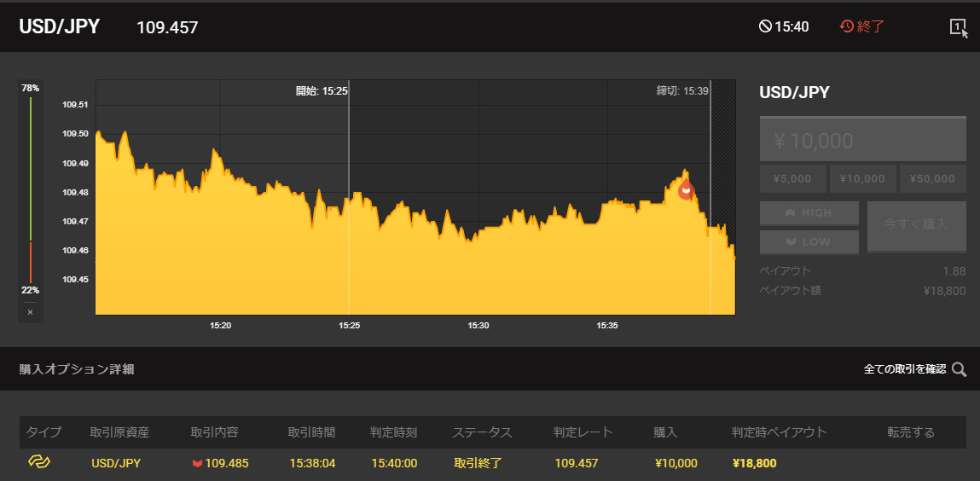Click the 開始: 15:25 start marker on chart
The height and width of the screenshot is (481, 980).
click(x=322, y=90)
